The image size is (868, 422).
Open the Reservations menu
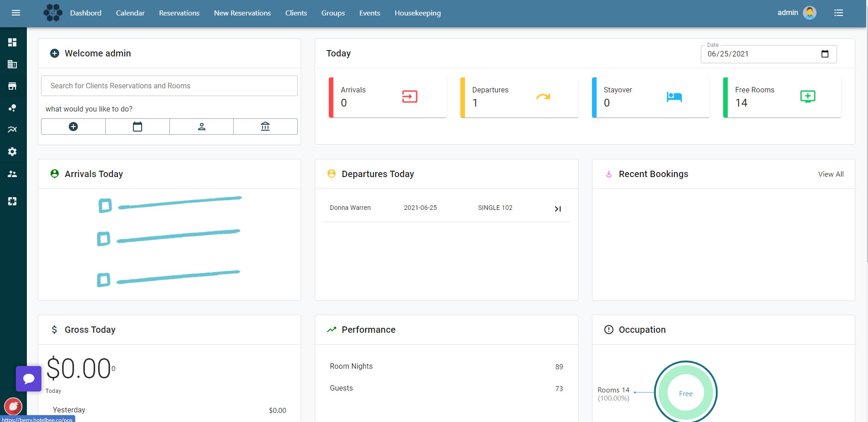tap(179, 13)
